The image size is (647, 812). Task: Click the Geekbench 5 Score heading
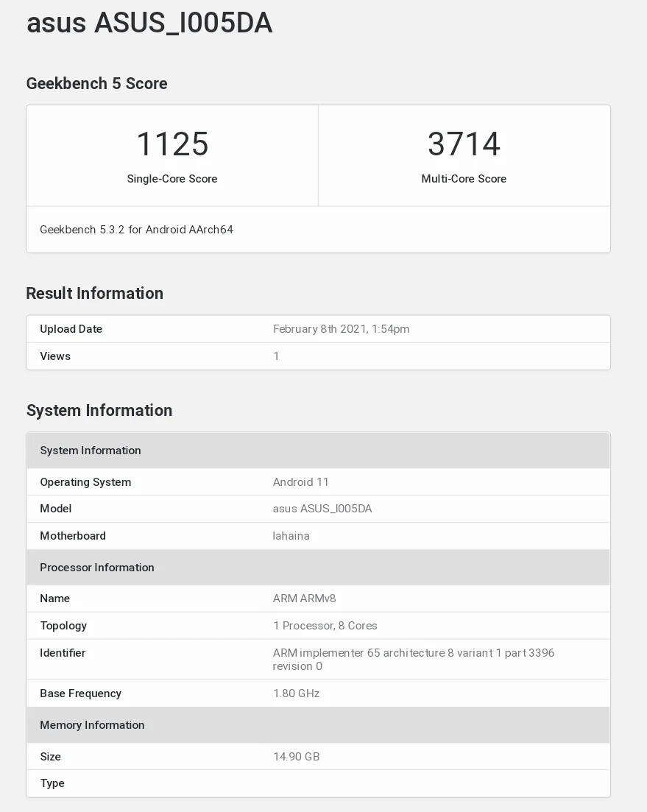point(96,83)
